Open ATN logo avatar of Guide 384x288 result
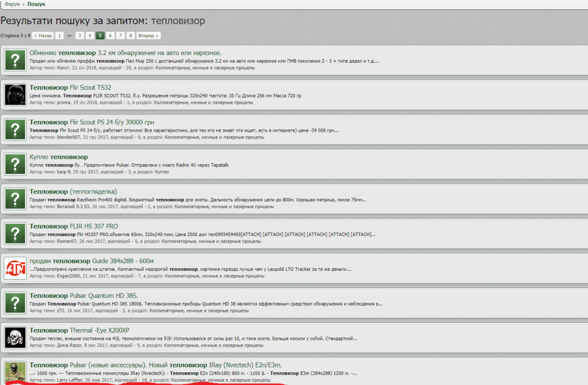This screenshot has height=385, width=588. (x=15, y=268)
